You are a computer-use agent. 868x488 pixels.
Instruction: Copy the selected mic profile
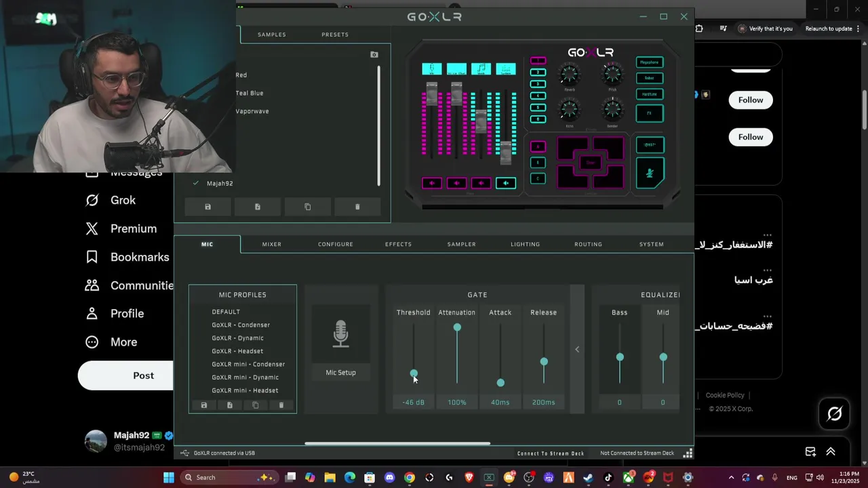(256, 405)
